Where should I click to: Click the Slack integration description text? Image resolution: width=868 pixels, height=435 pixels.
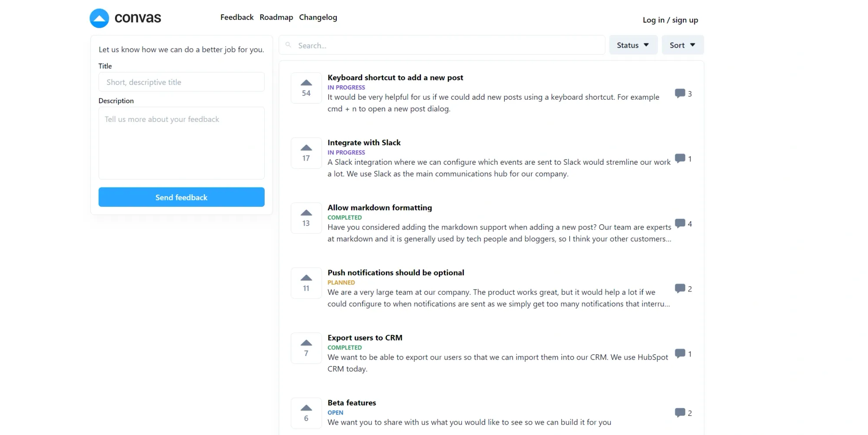pyautogui.click(x=499, y=168)
